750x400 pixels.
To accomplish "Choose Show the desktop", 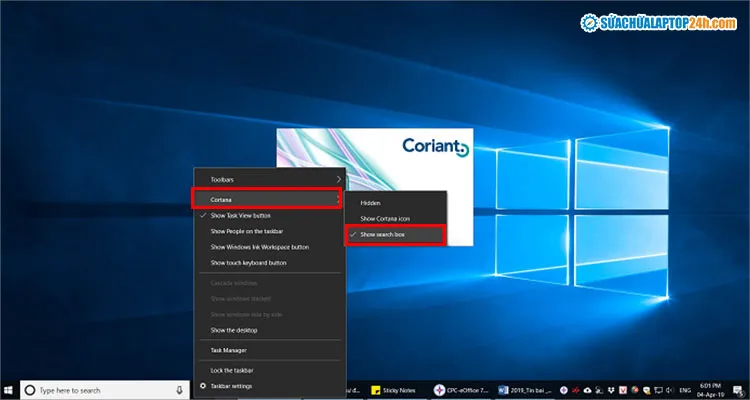I will 269,330.
